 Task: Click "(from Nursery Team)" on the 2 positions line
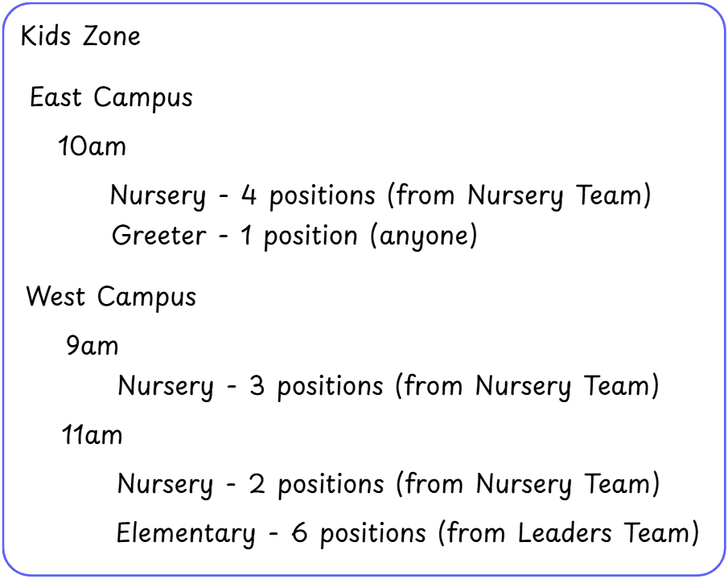click(x=527, y=484)
